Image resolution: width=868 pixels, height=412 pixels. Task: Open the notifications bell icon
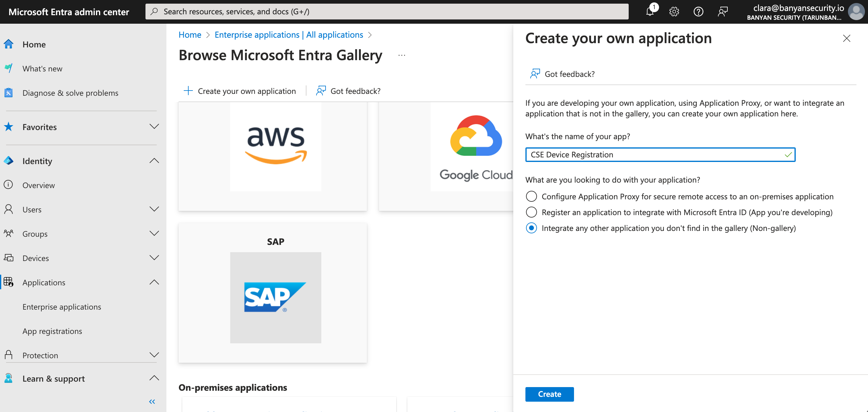(650, 12)
